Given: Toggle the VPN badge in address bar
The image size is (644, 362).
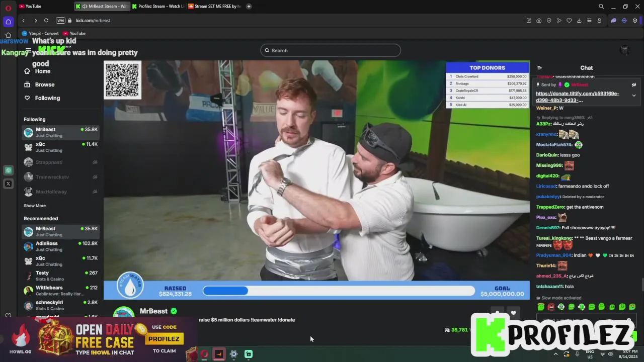Looking at the screenshot, I should coord(61,21).
